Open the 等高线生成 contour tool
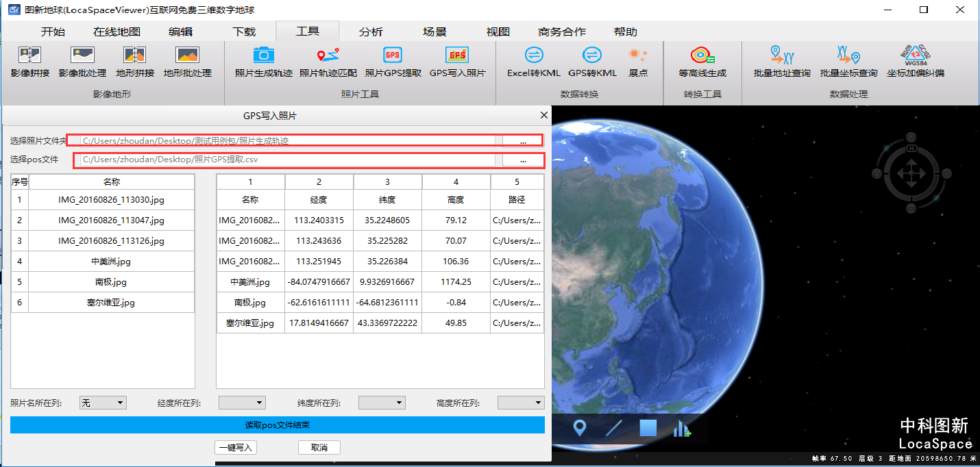 point(702,62)
